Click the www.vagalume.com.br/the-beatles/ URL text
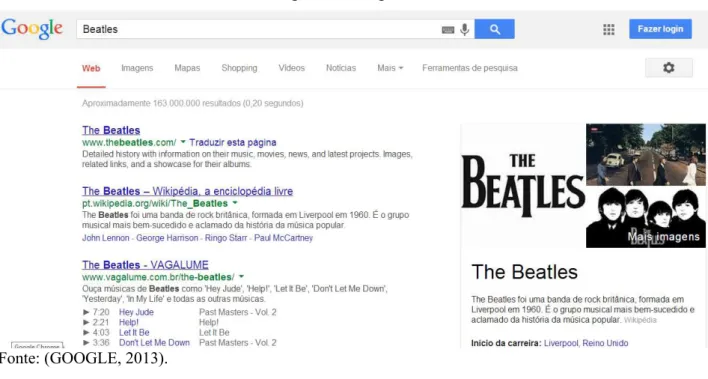The image size is (708, 379). coord(158,277)
